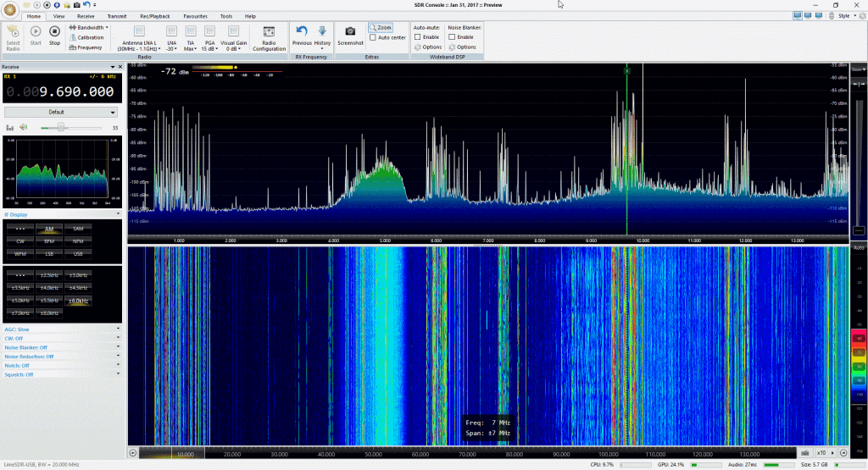Open the Calibration tool
Screen dimensions: 868x470
[x=87, y=37]
